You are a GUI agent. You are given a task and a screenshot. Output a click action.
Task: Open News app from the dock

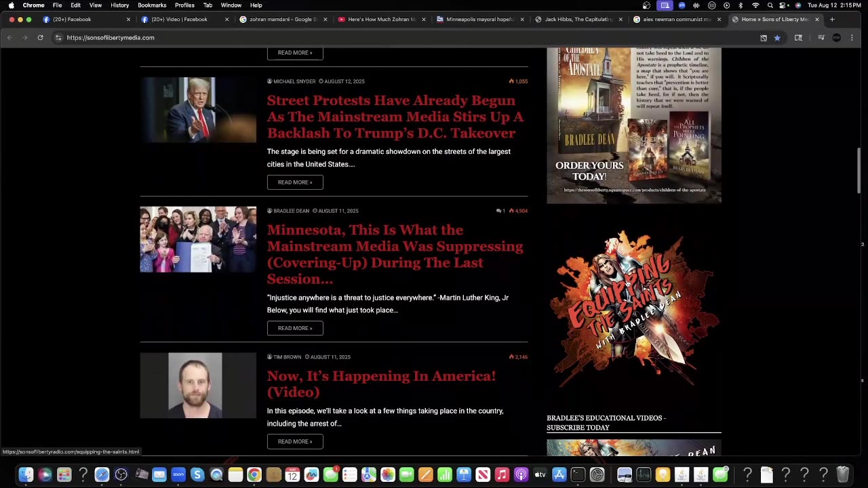(x=483, y=474)
